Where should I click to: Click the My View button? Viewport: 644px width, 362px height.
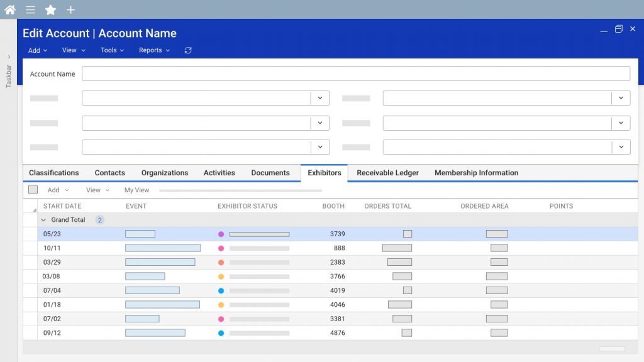pyautogui.click(x=136, y=190)
